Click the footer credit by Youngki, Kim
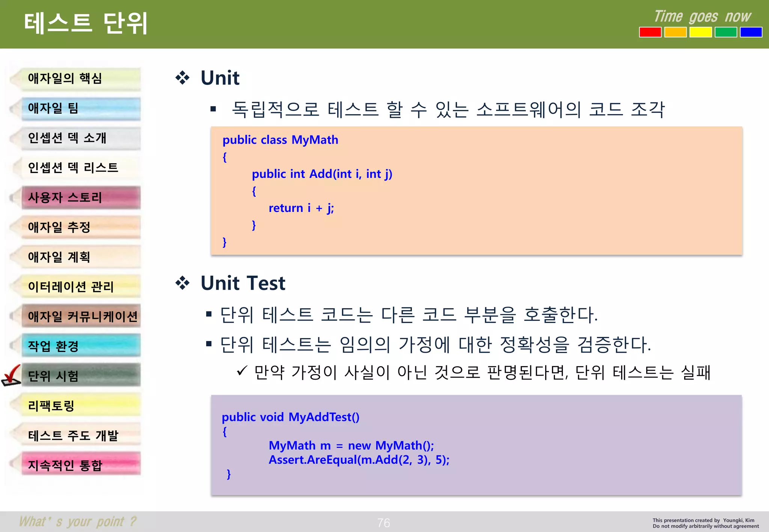 [x=703, y=520]
